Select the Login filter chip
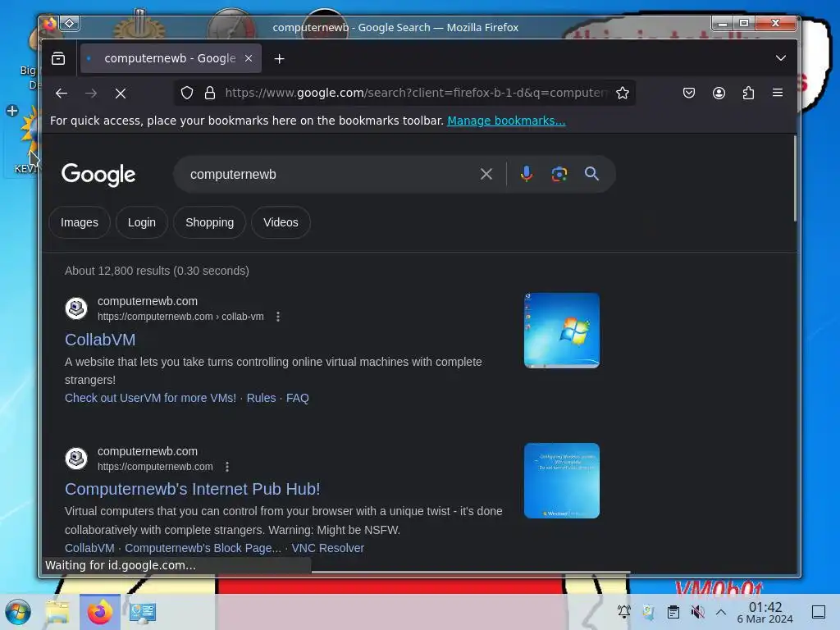Viewport: 840px width, 630px height. point(141,222)
